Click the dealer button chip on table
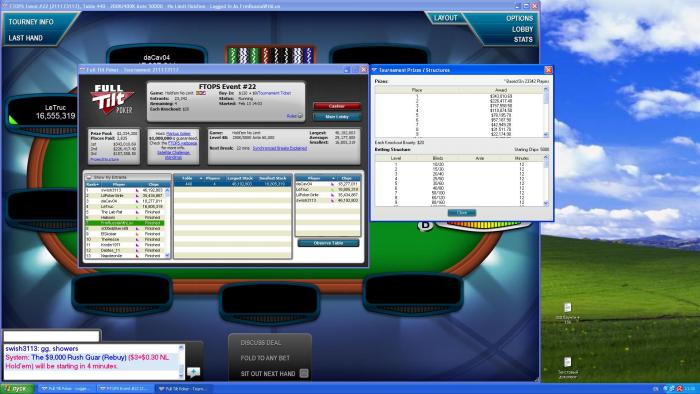700x394 pixels. tap(425, 225)
